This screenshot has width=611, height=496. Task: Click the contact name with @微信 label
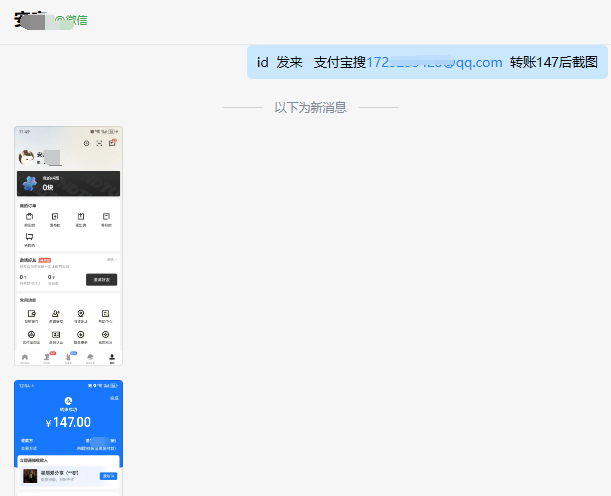51,20
